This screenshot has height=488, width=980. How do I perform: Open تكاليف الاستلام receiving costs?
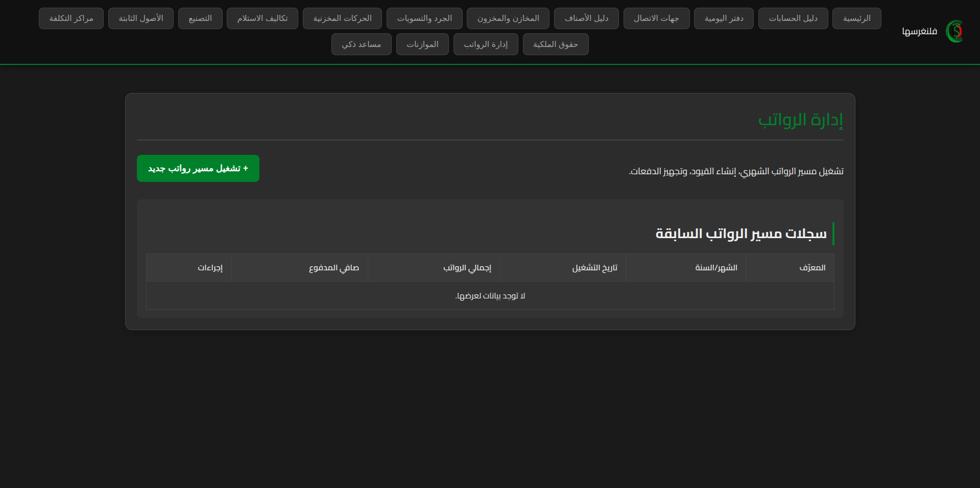point(262,18)
